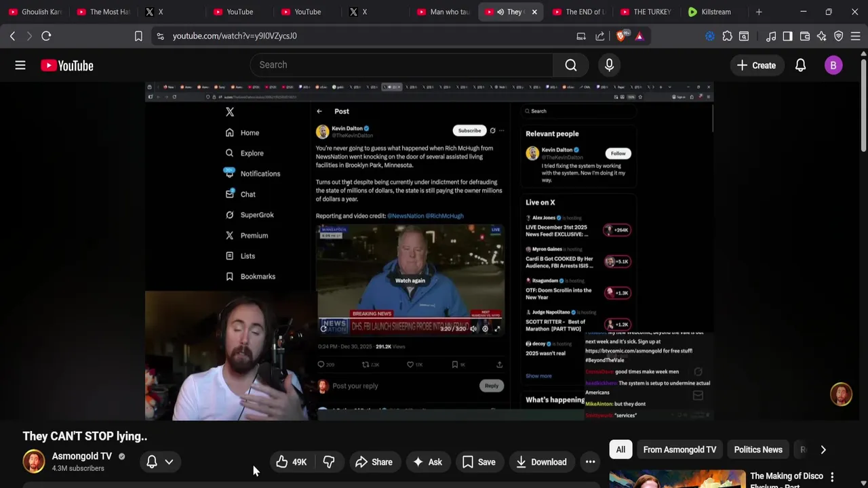Screen dimensions: 868x488
Task: Maximize the browser window
Action: pos(829,12)
